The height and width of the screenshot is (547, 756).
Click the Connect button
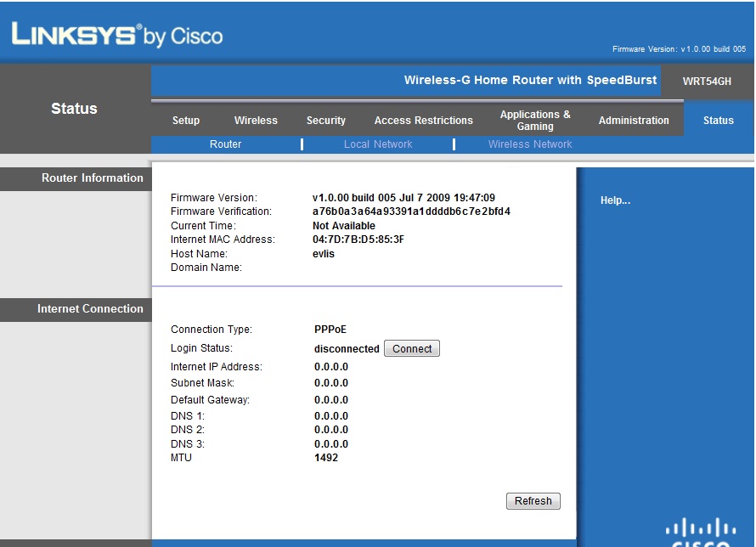412,348
